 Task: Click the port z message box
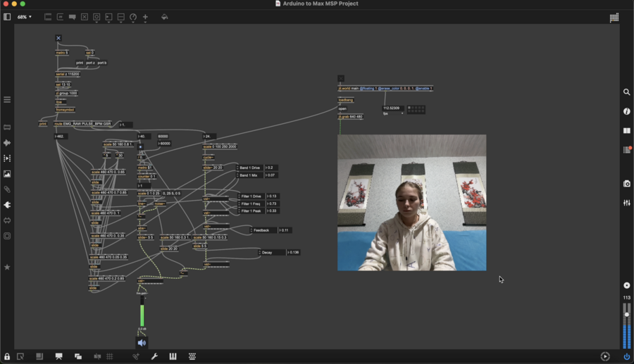tap(90, 63)
